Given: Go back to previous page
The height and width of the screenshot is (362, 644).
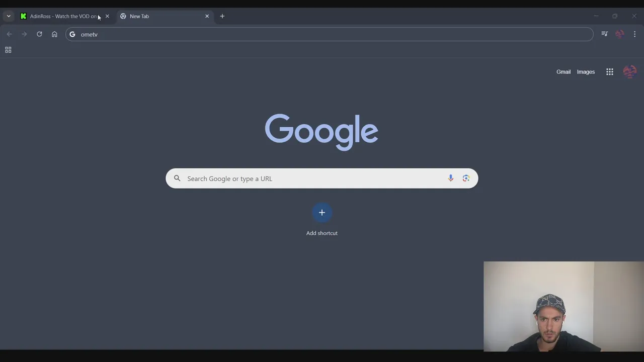Looking at the screenshot, I should 9,34.
